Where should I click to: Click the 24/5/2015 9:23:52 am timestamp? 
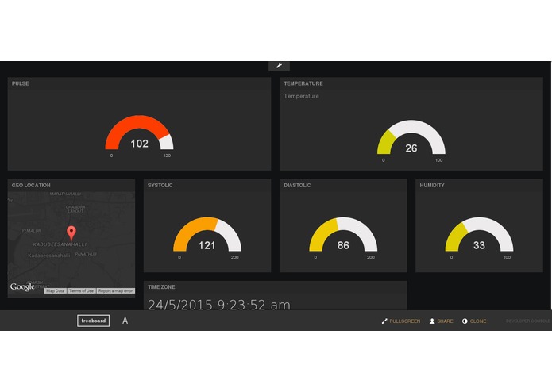219,305
